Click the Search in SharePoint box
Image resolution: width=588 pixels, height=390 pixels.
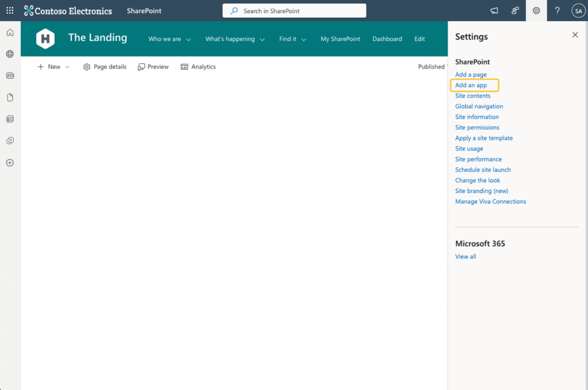294,10
